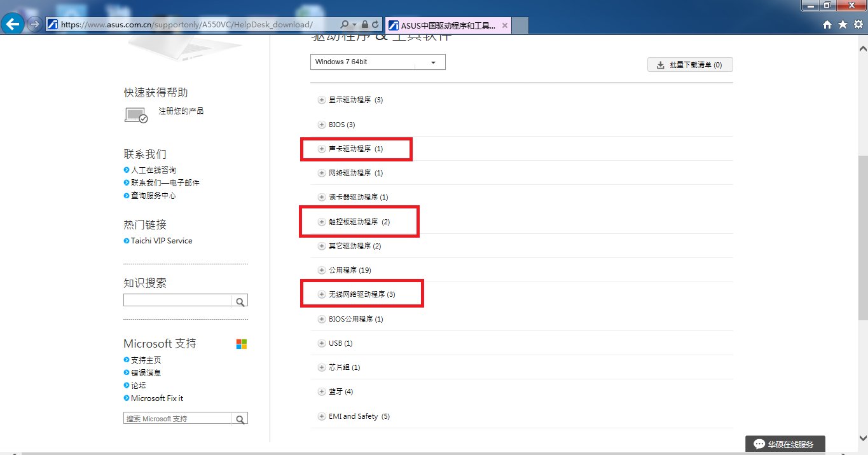The width and height of the screenshot is (868, 455).
Task: Click the refresh icon in address bar
Action: (x=375, y=25)
